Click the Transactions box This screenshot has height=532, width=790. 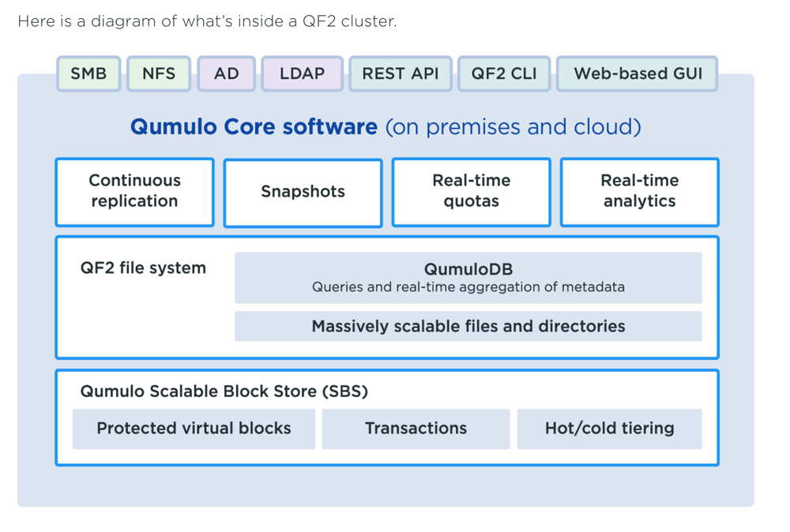[416, 429]
